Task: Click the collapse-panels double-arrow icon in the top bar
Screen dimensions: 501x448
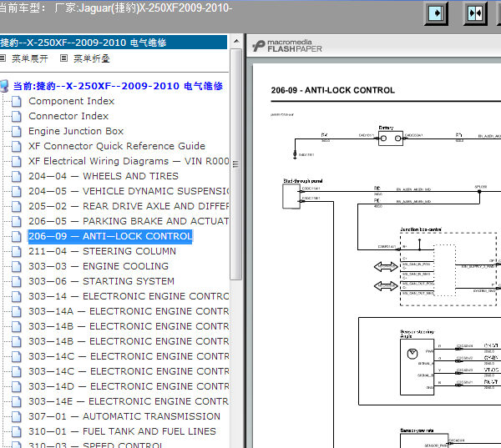Action: point(475,13)
